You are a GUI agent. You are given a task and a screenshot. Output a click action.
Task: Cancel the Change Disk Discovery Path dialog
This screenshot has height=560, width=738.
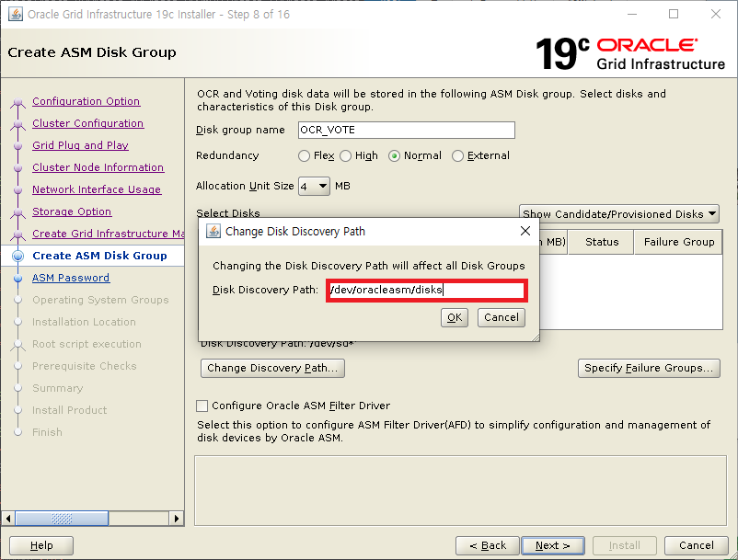tap(502, 317)
